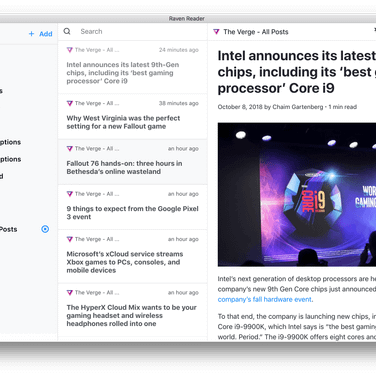The height and width of the screenshot is (376, 376).
Task: Click the "38 minutes ago" timestamp
Action: [179, 103]
